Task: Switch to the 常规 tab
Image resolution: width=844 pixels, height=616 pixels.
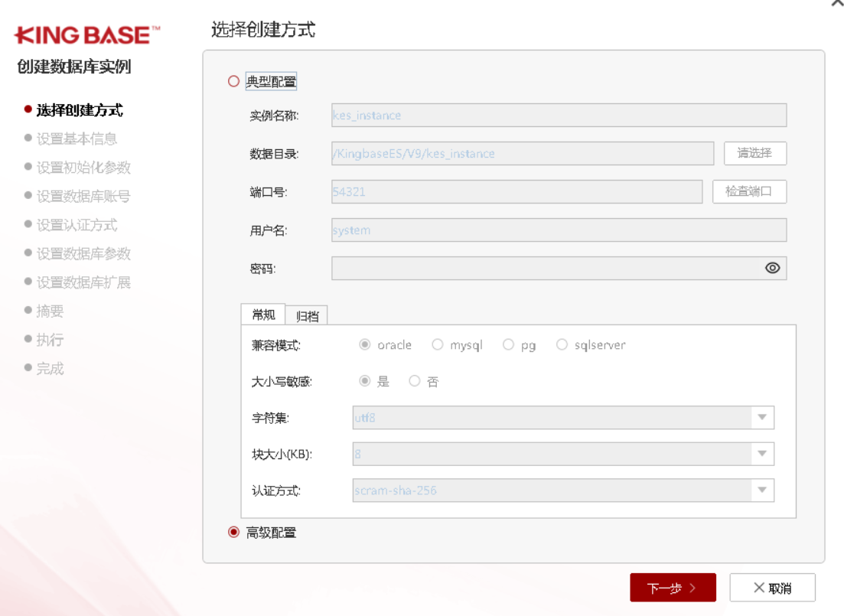Action: pos(263,315)
